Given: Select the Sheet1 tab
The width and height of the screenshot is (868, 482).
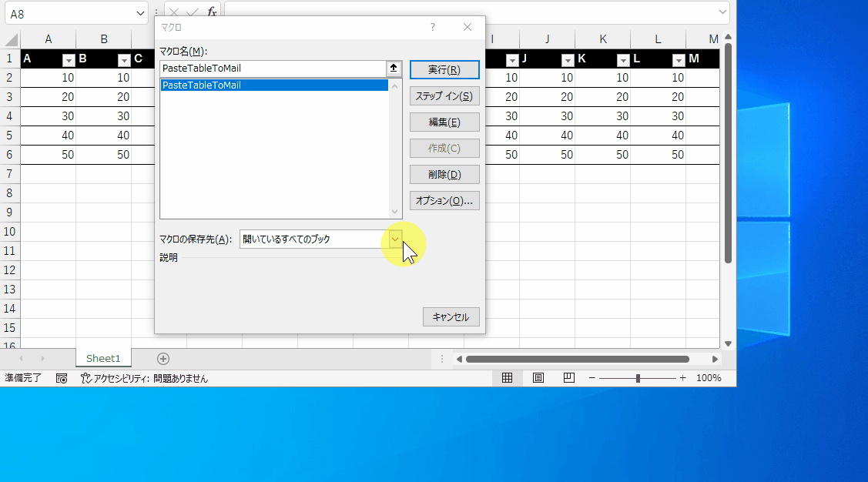Looking at the screenshot, I should [103, 359].
